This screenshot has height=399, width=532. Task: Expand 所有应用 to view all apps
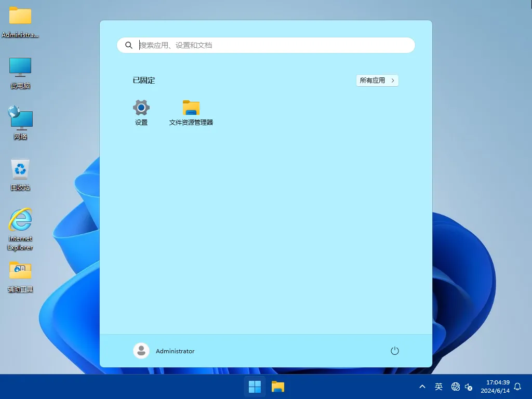pos(377,81)
